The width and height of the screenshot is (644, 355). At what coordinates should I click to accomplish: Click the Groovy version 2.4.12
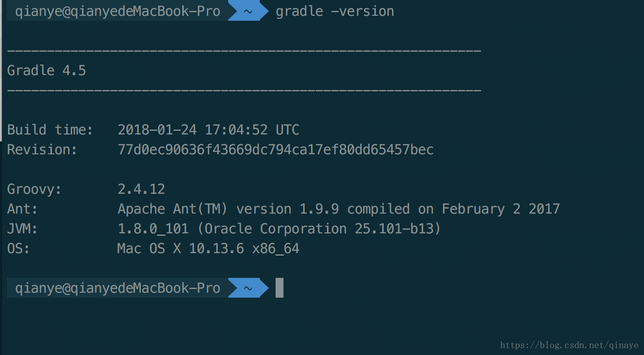coord(141,189)
